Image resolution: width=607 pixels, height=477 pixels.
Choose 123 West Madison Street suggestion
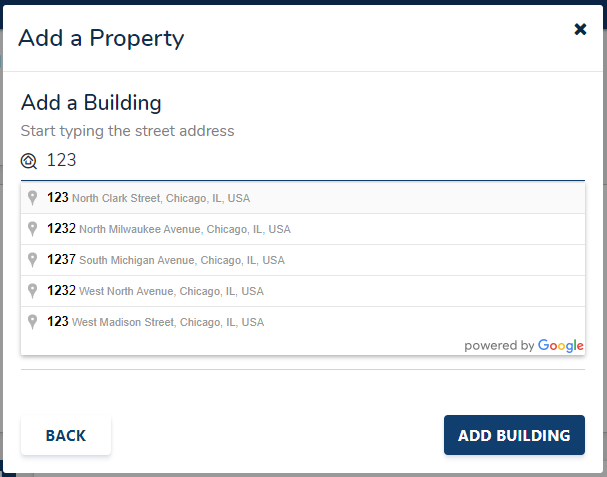157,322
